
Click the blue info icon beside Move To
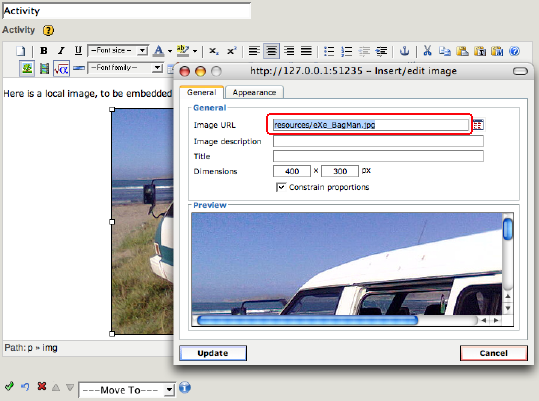pyautogui.click(x=185, y=388)
